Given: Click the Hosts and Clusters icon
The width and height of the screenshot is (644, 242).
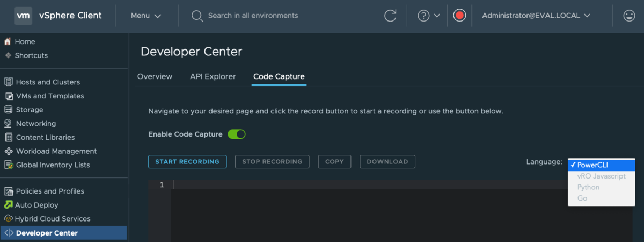Looking at the screenshot, I should pos(8,82).
